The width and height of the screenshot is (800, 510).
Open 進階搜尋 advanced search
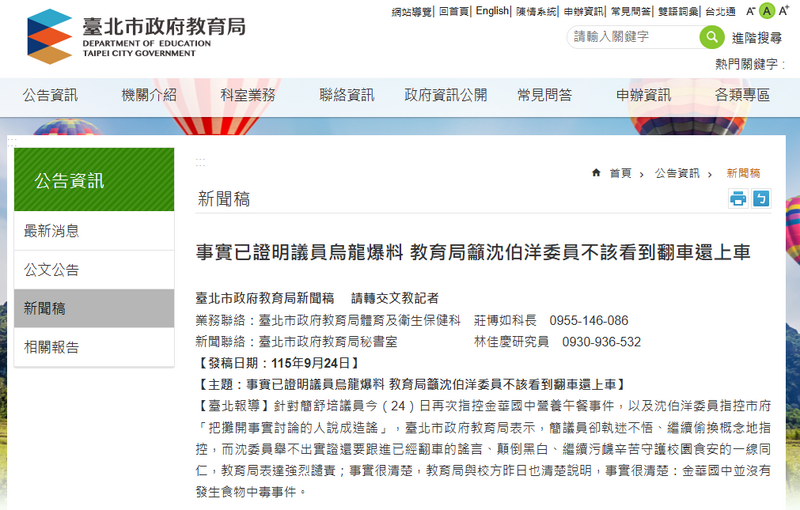pos(757,38)
